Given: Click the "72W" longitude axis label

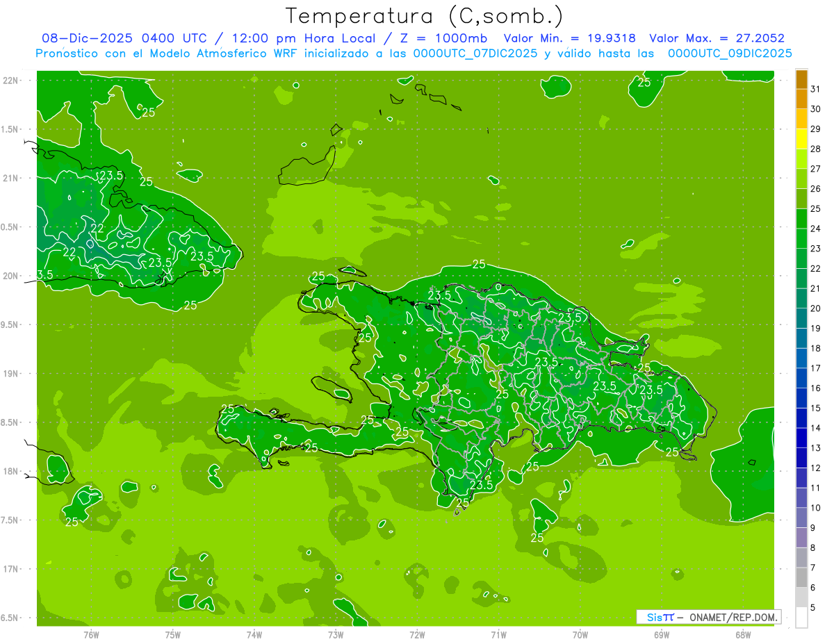Looking at the screenshot, I should pyautogui.click(x=417, y=635).
